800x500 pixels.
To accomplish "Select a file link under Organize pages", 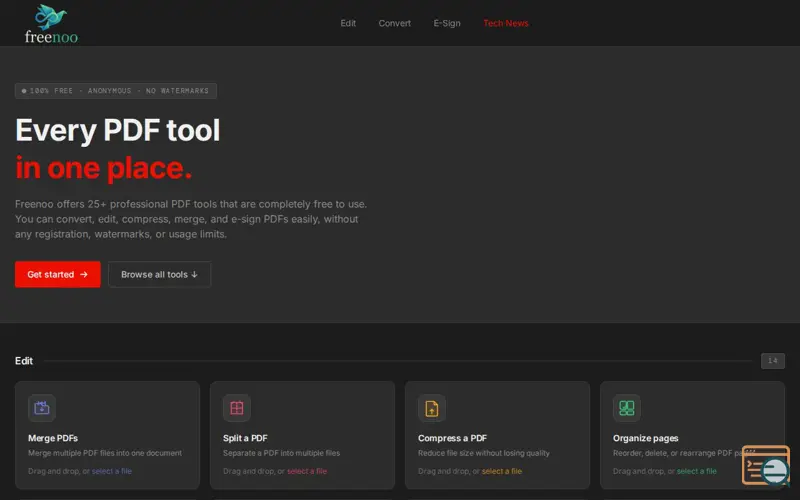I will (696, 471).
